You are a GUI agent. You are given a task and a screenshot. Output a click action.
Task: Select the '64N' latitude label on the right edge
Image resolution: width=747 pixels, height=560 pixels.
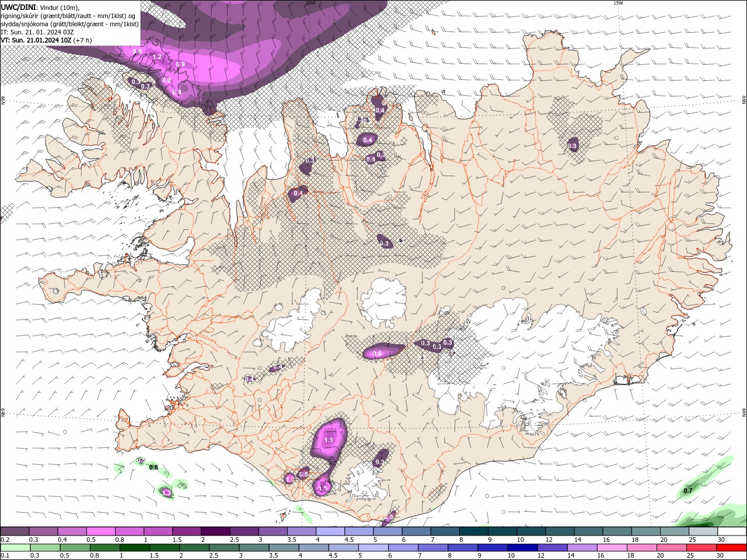click(744, 412)
